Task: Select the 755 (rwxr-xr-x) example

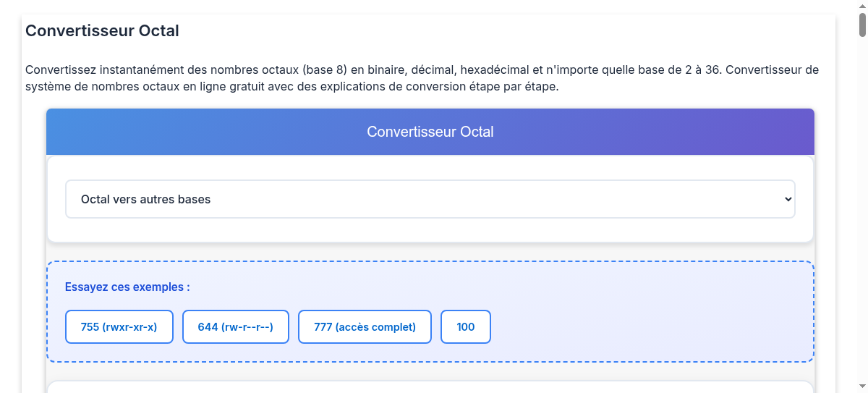Action: pyautogui.click(x=119, y=327)
